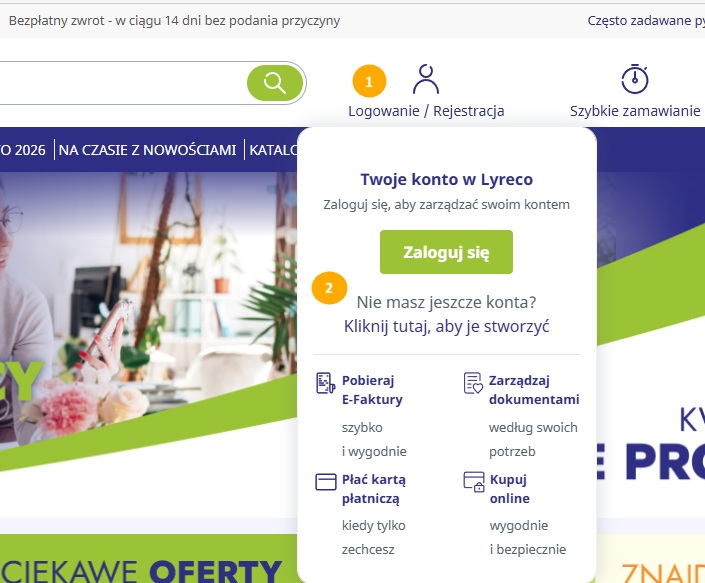Follow 'Kliknij tutaj, aby je stworzyć' link
The height and width of the screenshot is (583, 705).
[446, 326]
